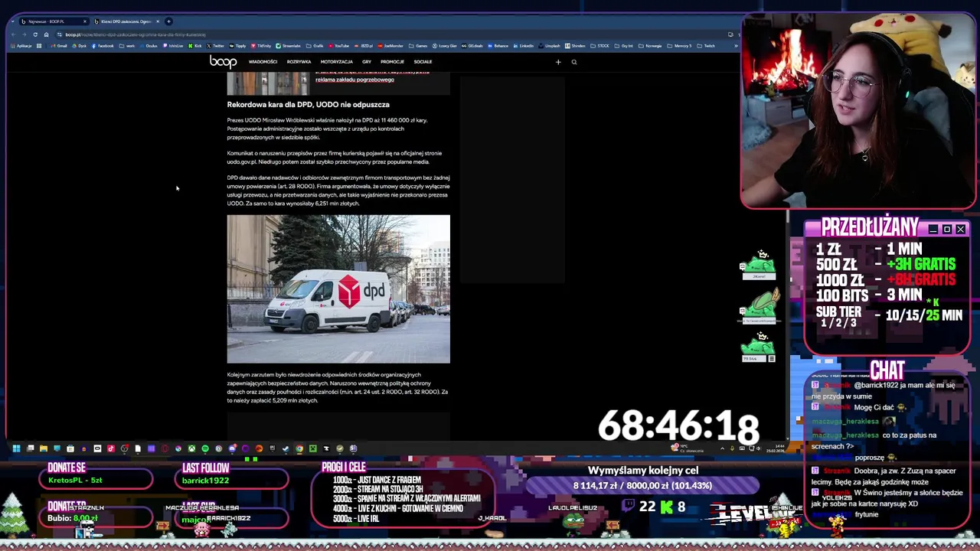Screen dimensions: 980x551
Task: Reload the page with the refresh icon
Action: (35, 34)
